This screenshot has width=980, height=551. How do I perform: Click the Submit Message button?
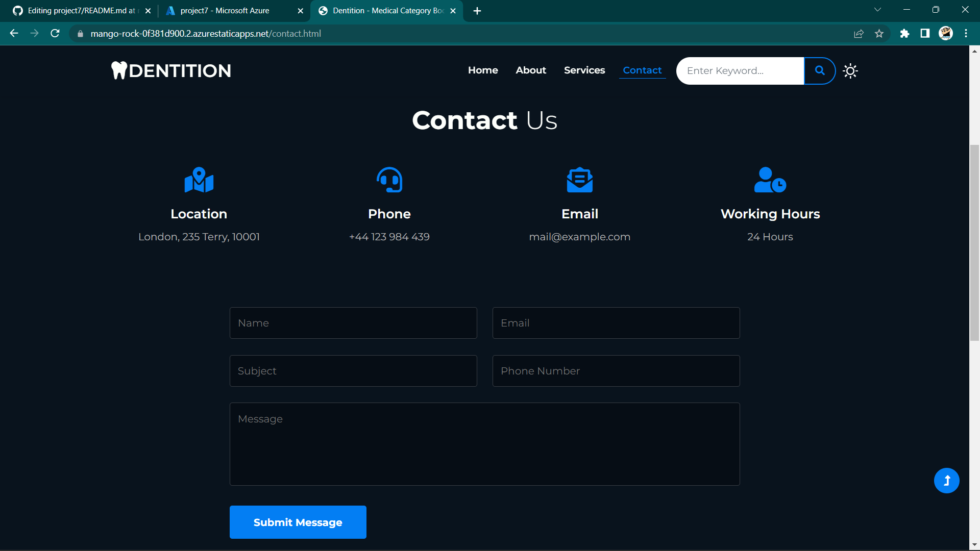298,522
